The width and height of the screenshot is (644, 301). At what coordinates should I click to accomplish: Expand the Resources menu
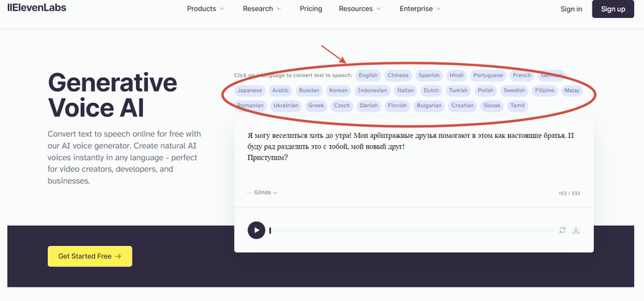[360, 9]
